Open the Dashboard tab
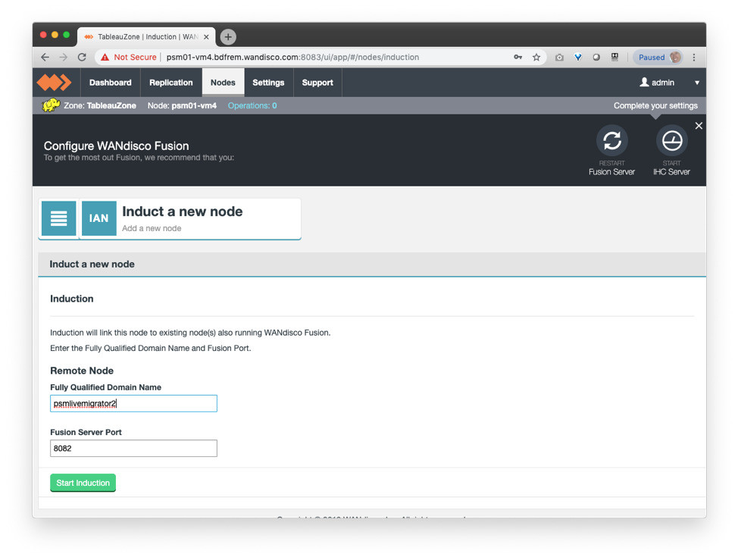Image resolution: width=738 pixels, height=560 pixels. [110, 83]
